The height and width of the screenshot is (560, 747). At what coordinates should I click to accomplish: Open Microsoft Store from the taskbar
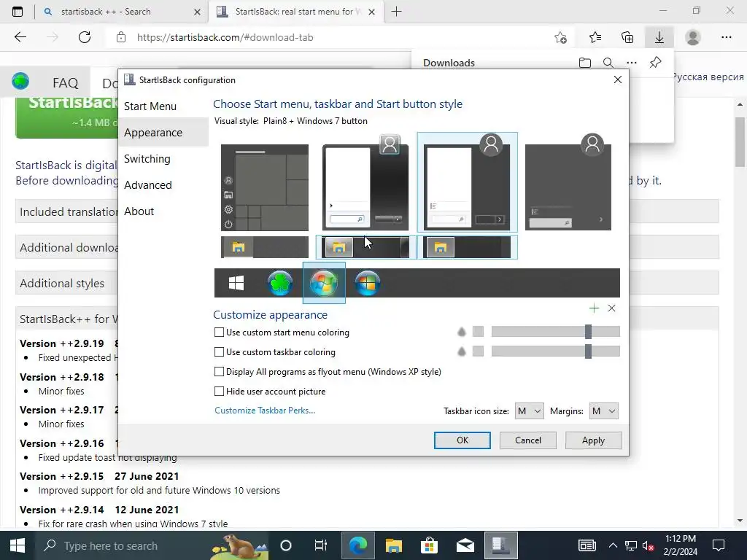pos(429,545)
